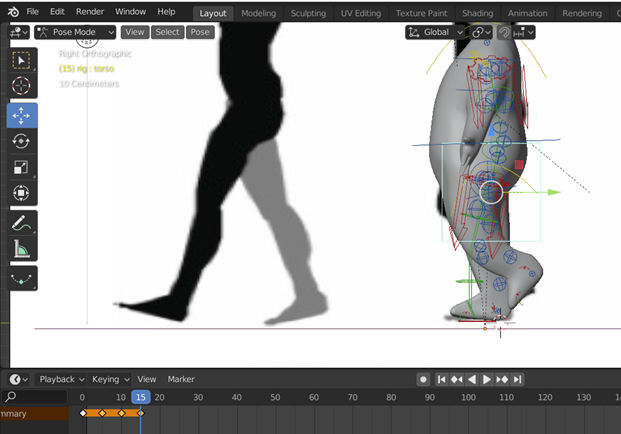Select the Select Box tool
The height and width of the screenshot is (434, 621).
coord(21,60)
